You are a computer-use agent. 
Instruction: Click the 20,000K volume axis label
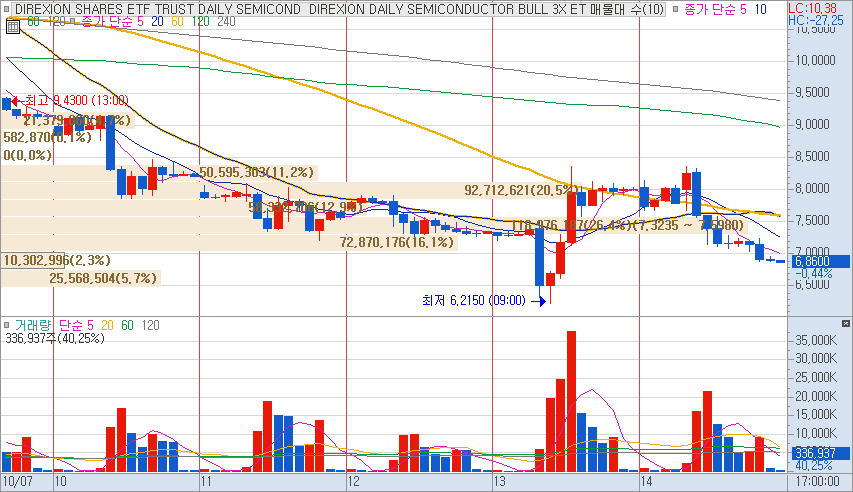[x=815, y=396]
